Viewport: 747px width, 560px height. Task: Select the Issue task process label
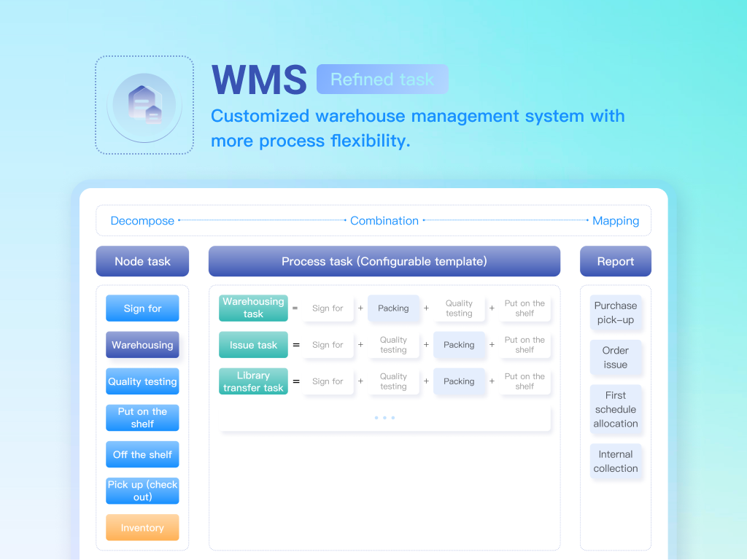pyautogui.click(x=253, y=345)
